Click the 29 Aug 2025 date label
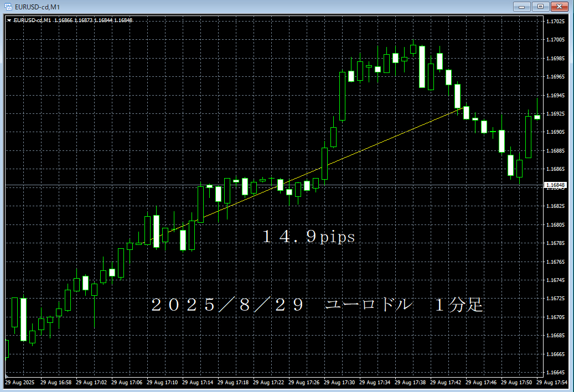 point(20,382)
